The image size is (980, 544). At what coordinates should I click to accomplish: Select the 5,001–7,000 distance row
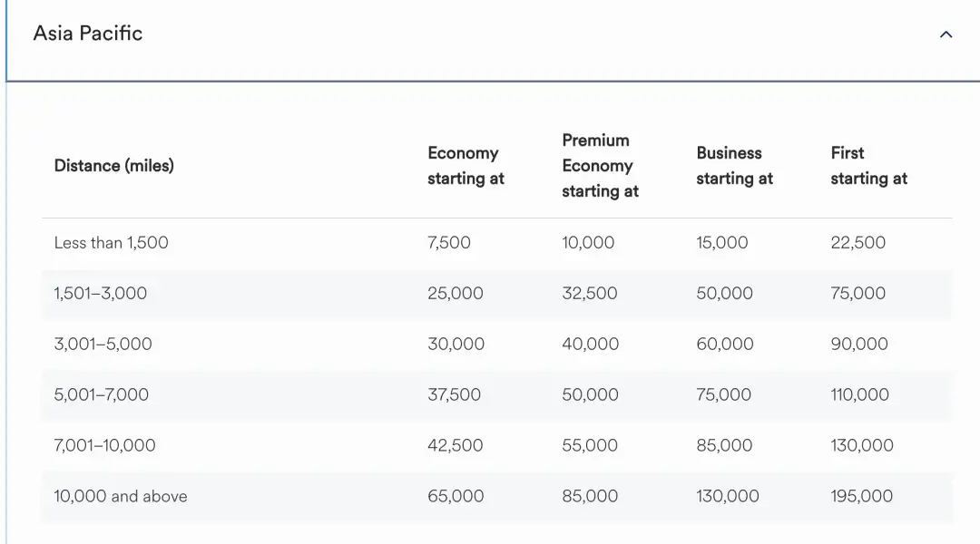[497, 394]
